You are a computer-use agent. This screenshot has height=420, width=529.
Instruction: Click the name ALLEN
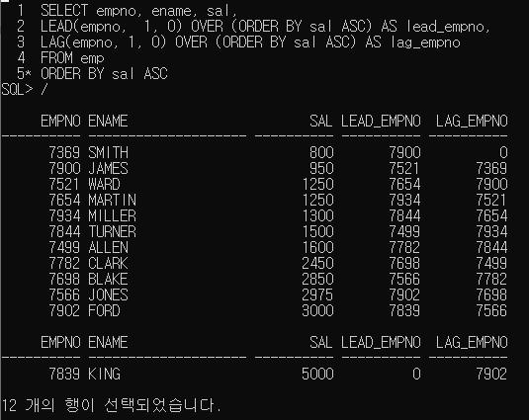pyautogui.click(x=108, y=247)
